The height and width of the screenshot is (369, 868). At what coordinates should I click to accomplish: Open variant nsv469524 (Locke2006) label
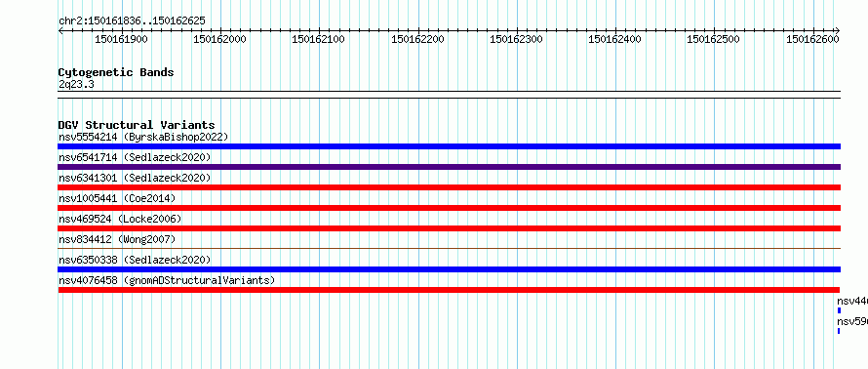click(x=120, y=219)
